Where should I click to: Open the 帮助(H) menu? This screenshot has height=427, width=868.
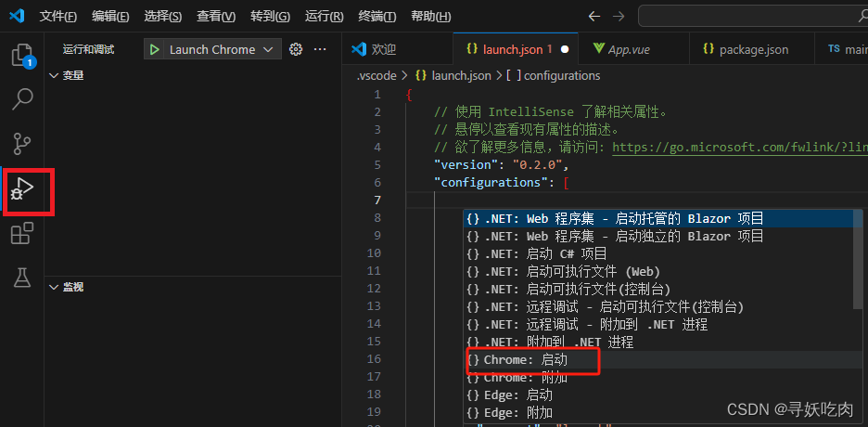[431, 17]
